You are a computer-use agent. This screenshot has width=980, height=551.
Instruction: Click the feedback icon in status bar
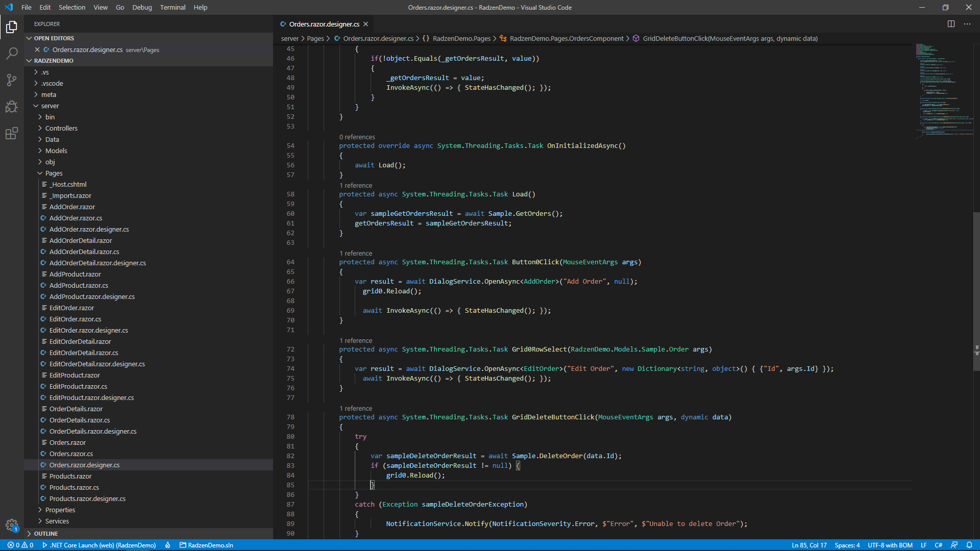[954, 545]
